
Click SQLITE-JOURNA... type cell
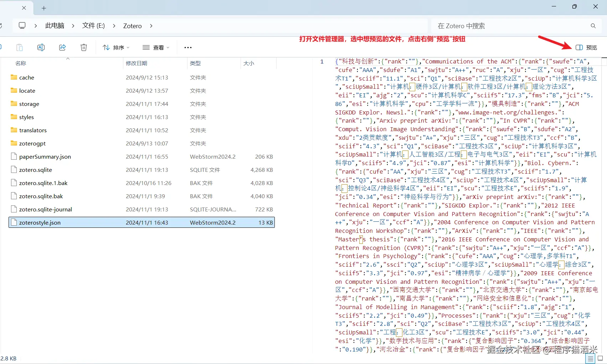point(213,209)
